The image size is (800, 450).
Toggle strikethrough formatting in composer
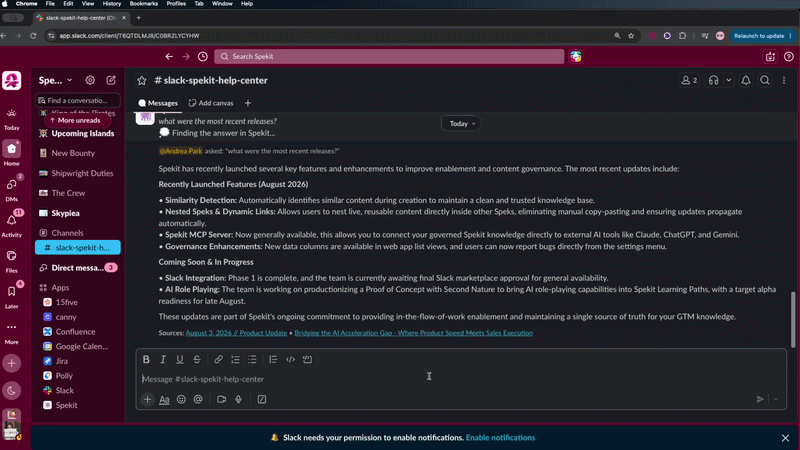click(196, 359)
